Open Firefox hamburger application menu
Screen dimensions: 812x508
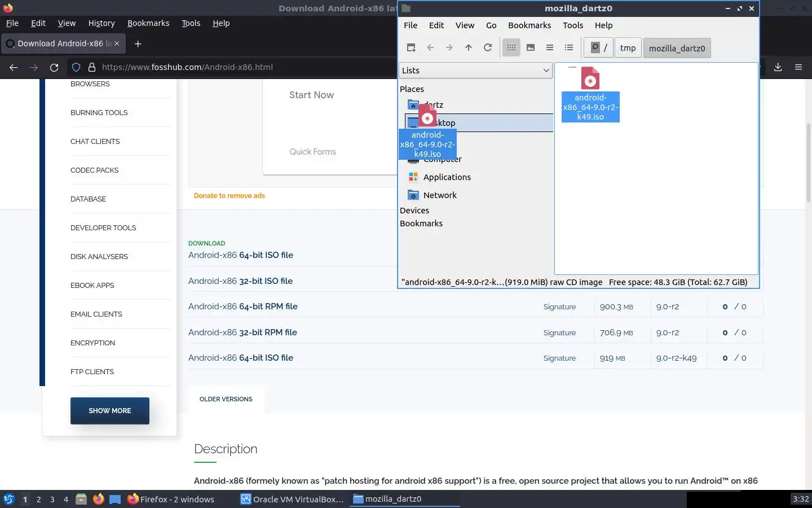(x=798, y=67)
